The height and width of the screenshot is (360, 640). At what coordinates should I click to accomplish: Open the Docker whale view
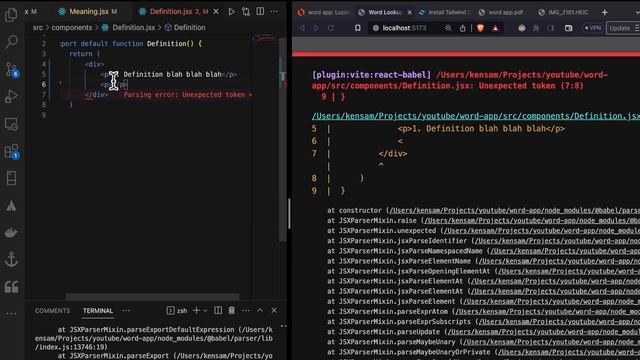(11, 233)
